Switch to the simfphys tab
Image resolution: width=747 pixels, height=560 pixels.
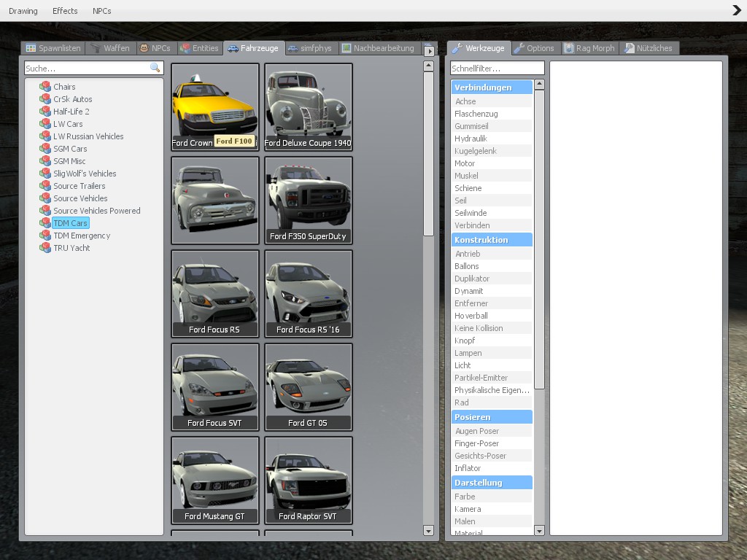pos(310,48)
